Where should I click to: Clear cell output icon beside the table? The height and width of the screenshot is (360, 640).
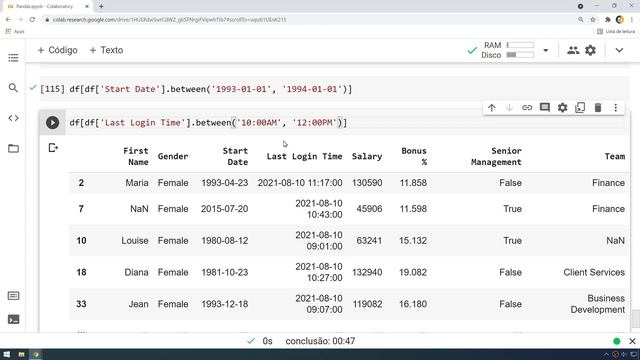(x=53, y=148)
